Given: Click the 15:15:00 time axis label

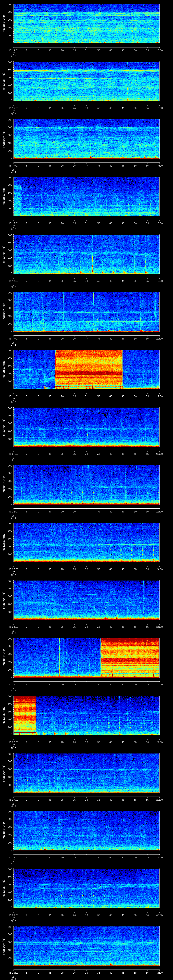Looking at the screenshot, I should (x=13, y=108).
